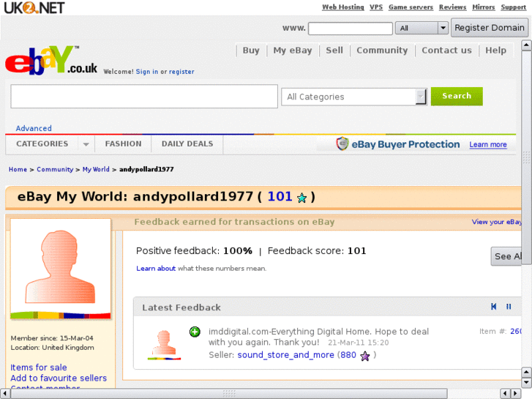This screenshot has height=399, width=532.
Task: Click the VPS link
Action: click(376, 7)
